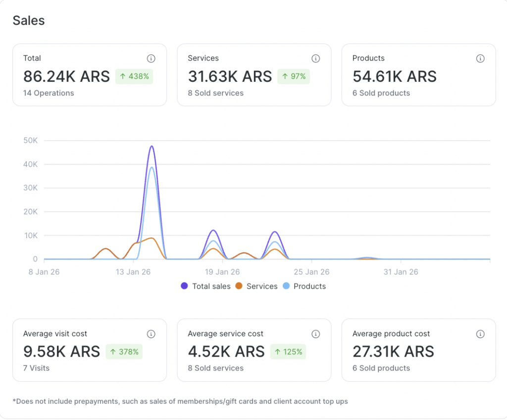This screenshot has height=420, width=507.
Task: Click the info icon on Products card
Action: click(x=480, y=58)
